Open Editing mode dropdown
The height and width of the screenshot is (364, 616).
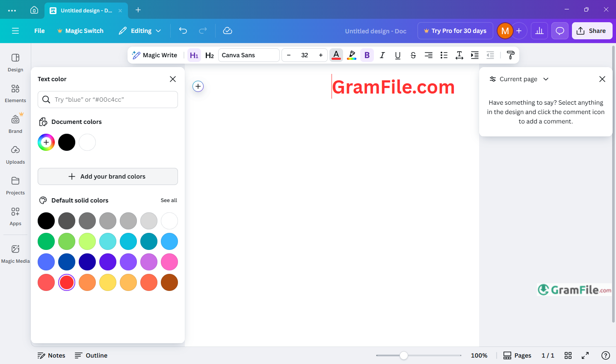pyautogui.click(x=140, y=31)
